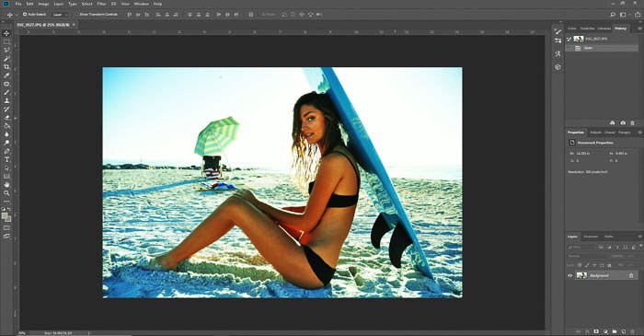This screenshot has width=644, height=336.
Task: Open the Brush Settings panel icon
Action: (558, 30)
